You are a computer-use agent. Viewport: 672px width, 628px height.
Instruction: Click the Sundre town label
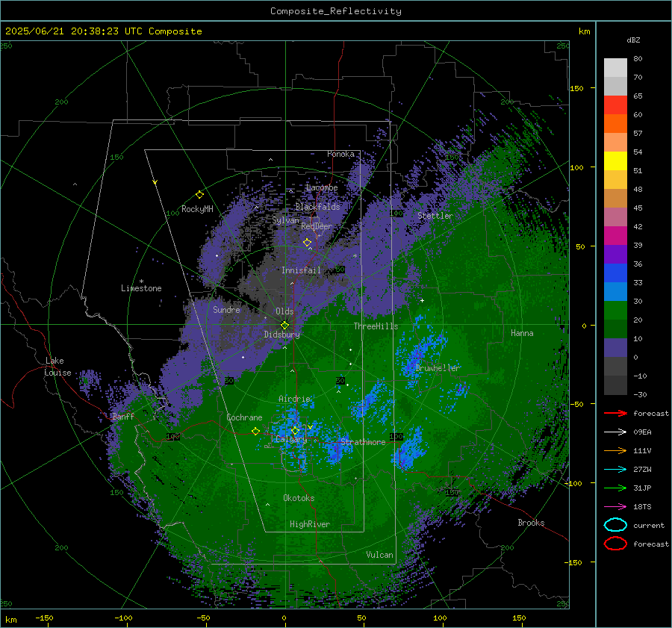click(227, 310)
